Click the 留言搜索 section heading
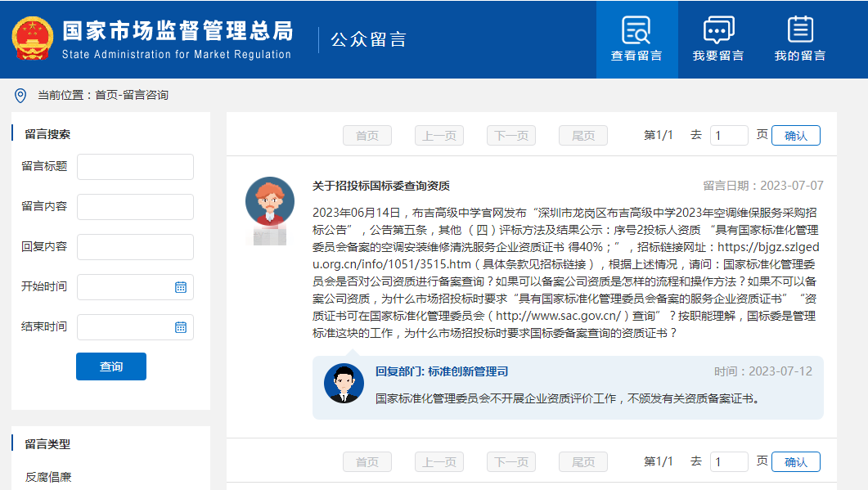 [x=47, y=134]
